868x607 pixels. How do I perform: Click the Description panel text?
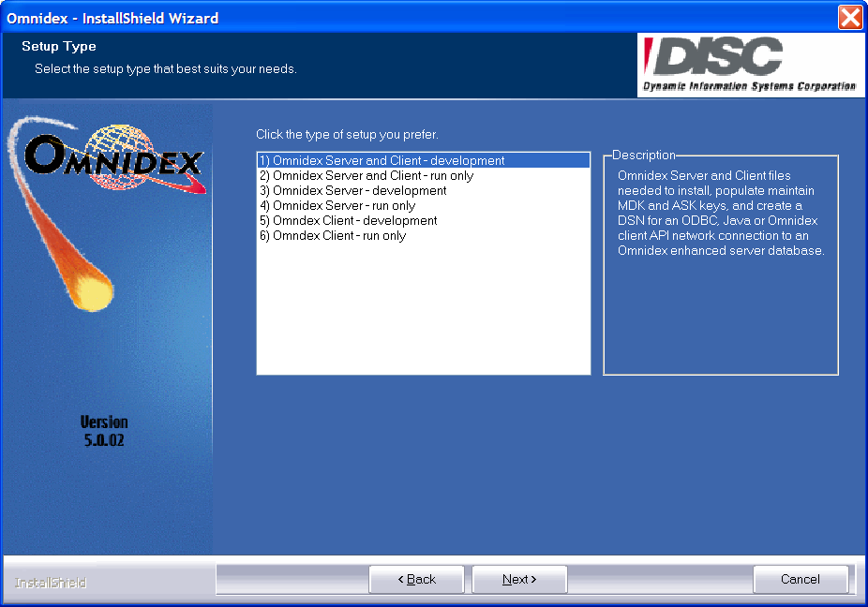point(720,214)
